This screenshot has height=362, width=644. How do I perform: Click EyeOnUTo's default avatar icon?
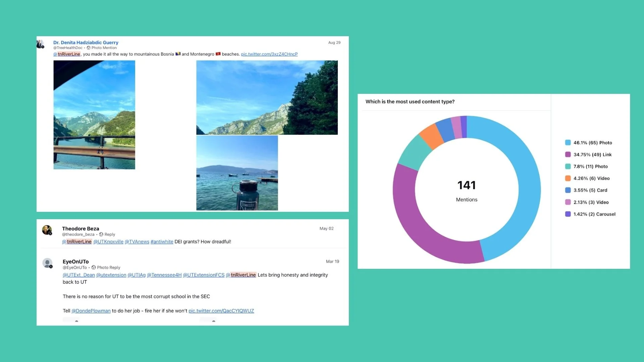click(47, 263)
